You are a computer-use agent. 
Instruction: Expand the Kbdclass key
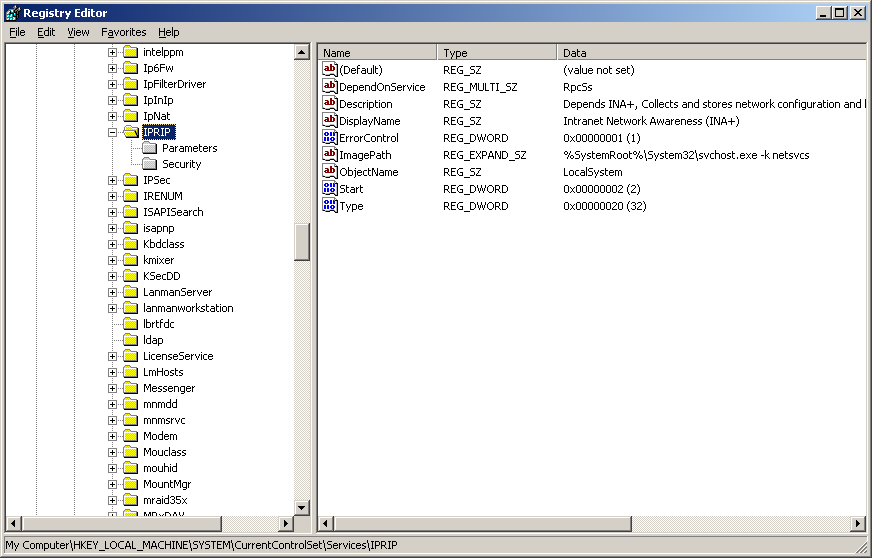112,244
